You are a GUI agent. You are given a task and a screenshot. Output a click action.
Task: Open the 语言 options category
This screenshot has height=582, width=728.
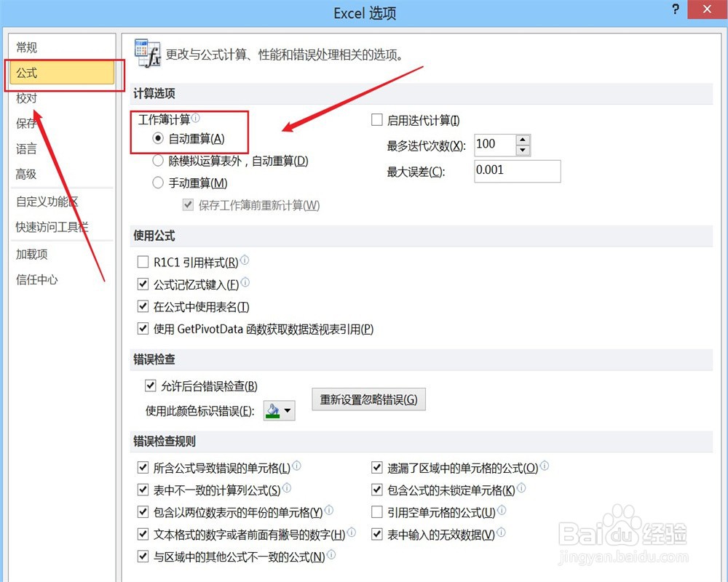pos(26,148)
